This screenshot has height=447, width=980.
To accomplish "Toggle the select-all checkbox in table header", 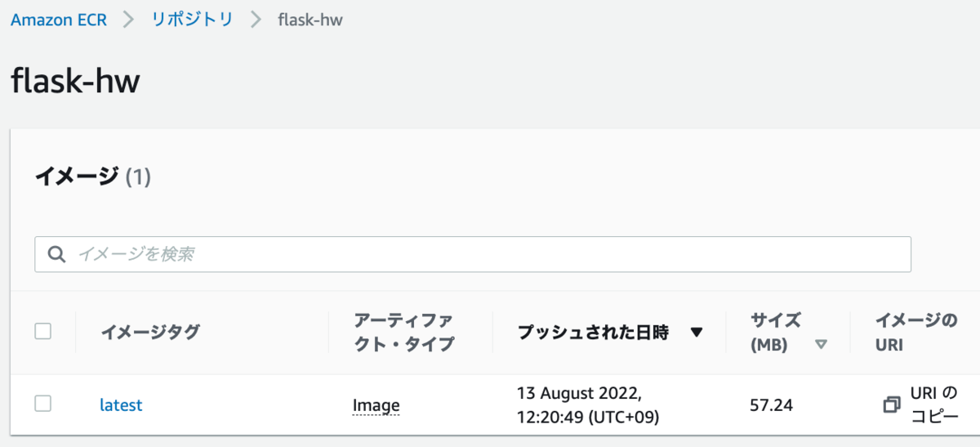I will [43, 331].
